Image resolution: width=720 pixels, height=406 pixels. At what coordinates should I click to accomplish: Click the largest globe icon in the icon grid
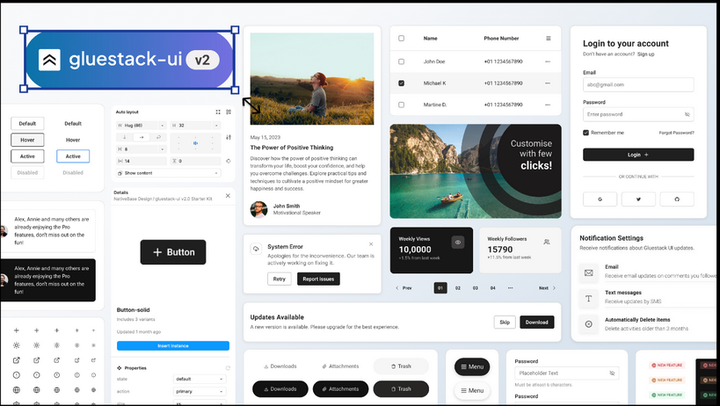point(17,390)
